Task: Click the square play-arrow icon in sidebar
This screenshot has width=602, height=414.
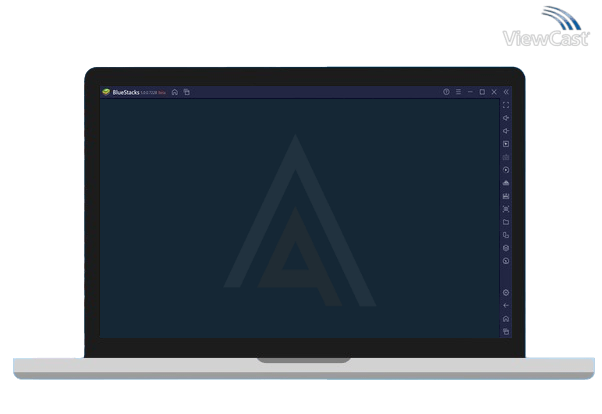Action: pyautogui.click(x=506, y=144)
